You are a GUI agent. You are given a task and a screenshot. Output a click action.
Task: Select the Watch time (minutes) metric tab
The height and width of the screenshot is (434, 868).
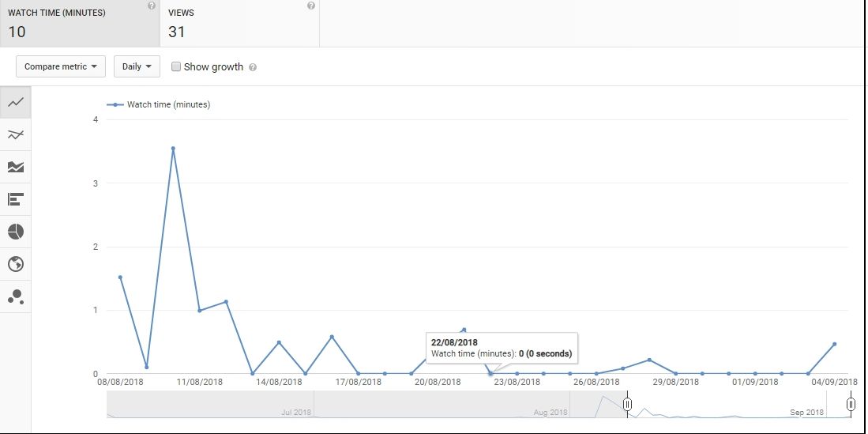80,23
